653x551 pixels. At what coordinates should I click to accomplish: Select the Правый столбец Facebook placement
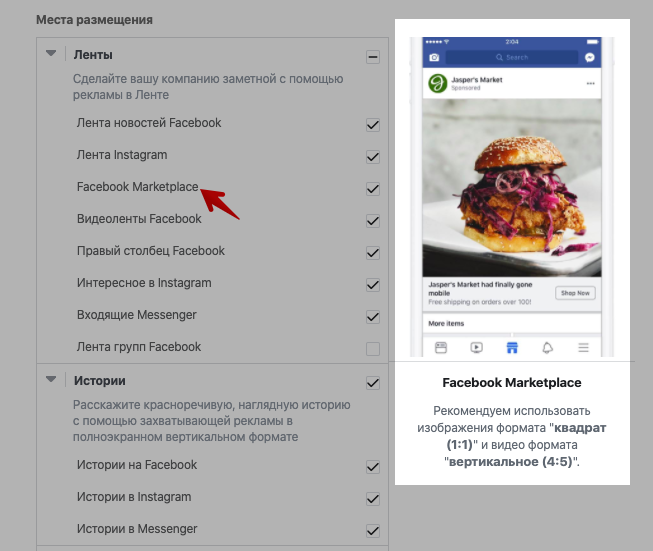tap(212, 251)
